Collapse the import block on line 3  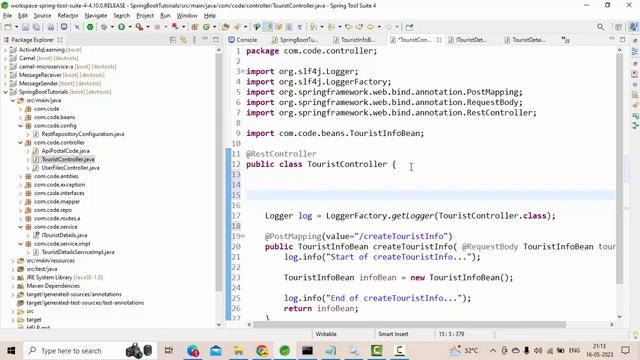point(243,71)
